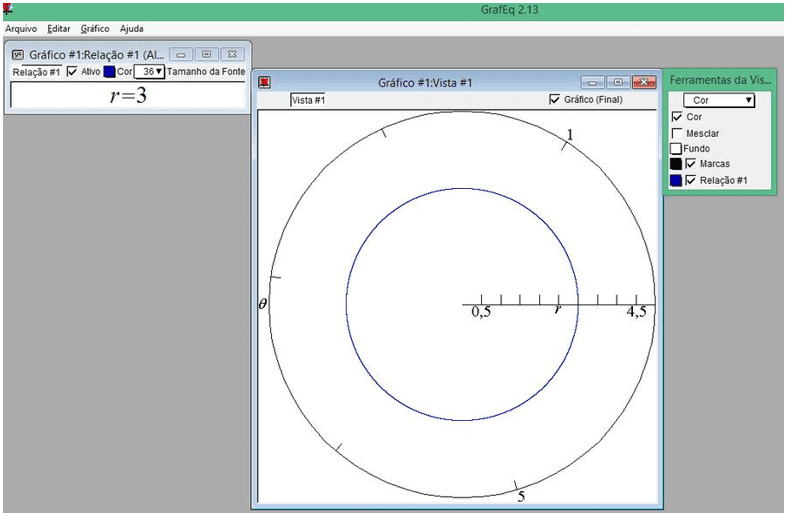
Task: Open the Arquivo menu
Action: (x=21, y=29)
